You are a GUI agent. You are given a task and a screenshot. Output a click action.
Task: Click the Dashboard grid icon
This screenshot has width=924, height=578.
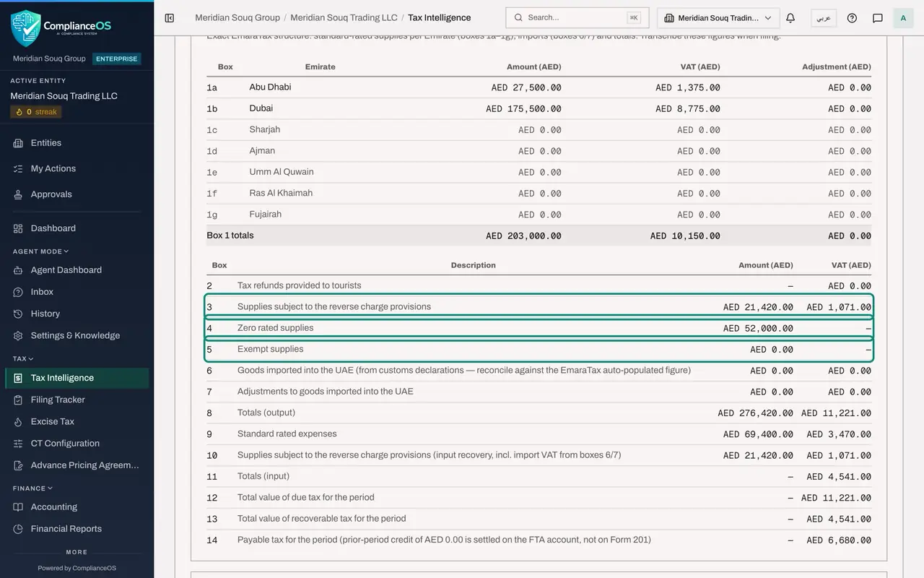point(18,228)
